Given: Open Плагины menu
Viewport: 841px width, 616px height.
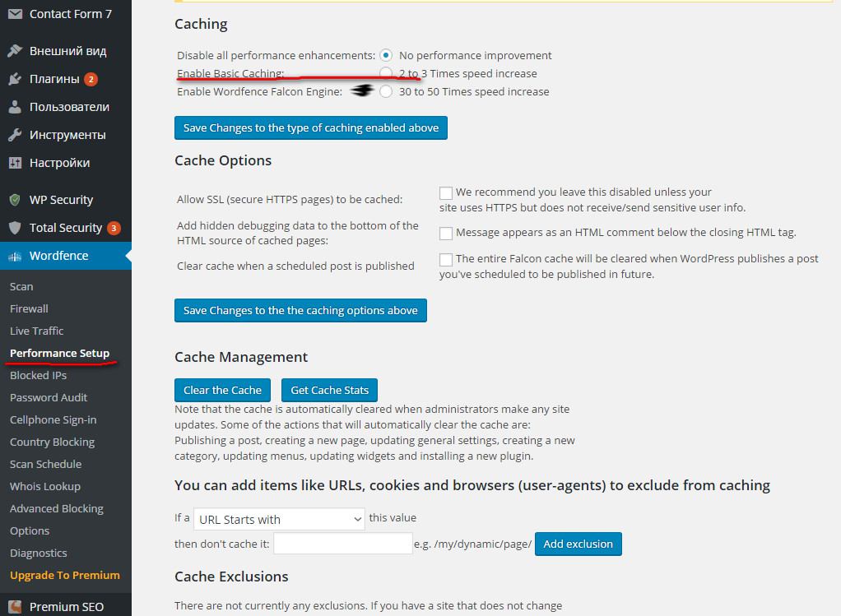Looking at the screenshot, I should 66,79.
